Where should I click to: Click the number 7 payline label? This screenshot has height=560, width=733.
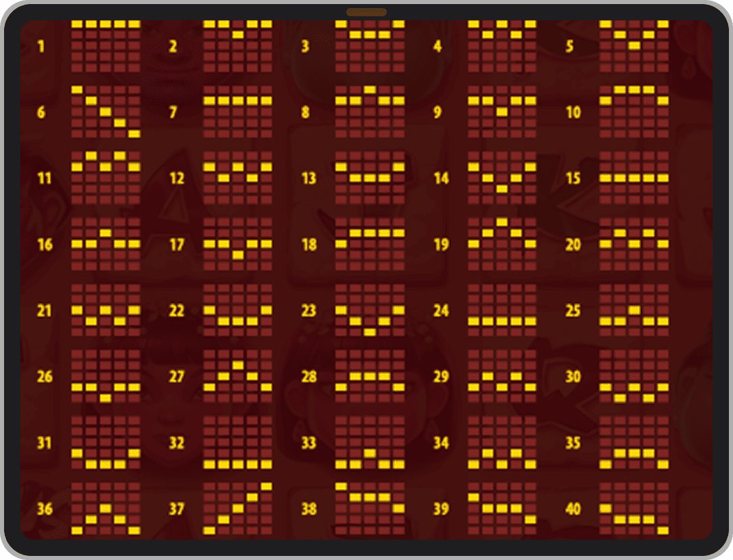(174, 112)
